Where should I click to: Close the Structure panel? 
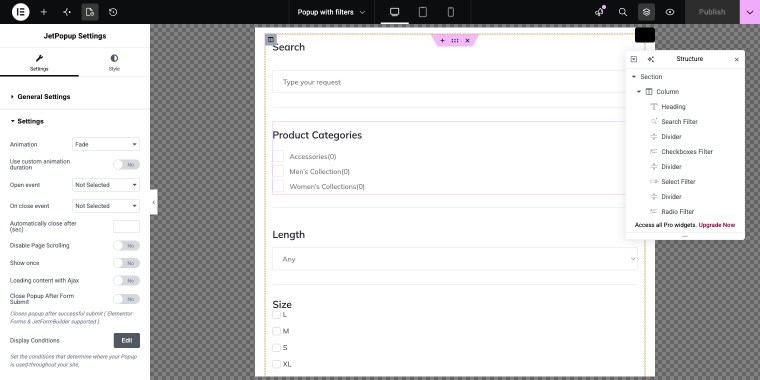(737, 60)
